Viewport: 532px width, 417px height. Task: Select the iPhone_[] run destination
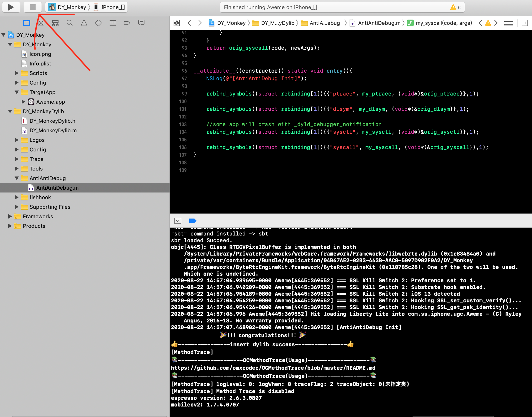110,7
